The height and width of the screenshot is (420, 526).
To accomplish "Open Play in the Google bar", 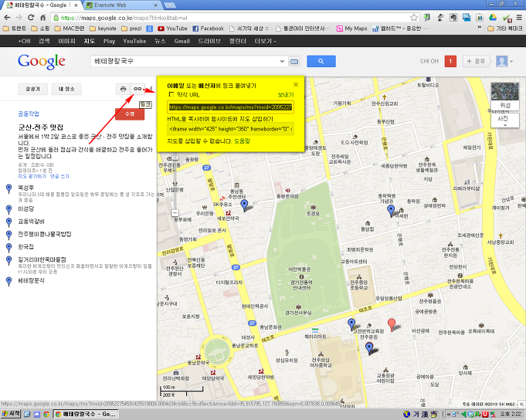I will [x=109, y=41].
